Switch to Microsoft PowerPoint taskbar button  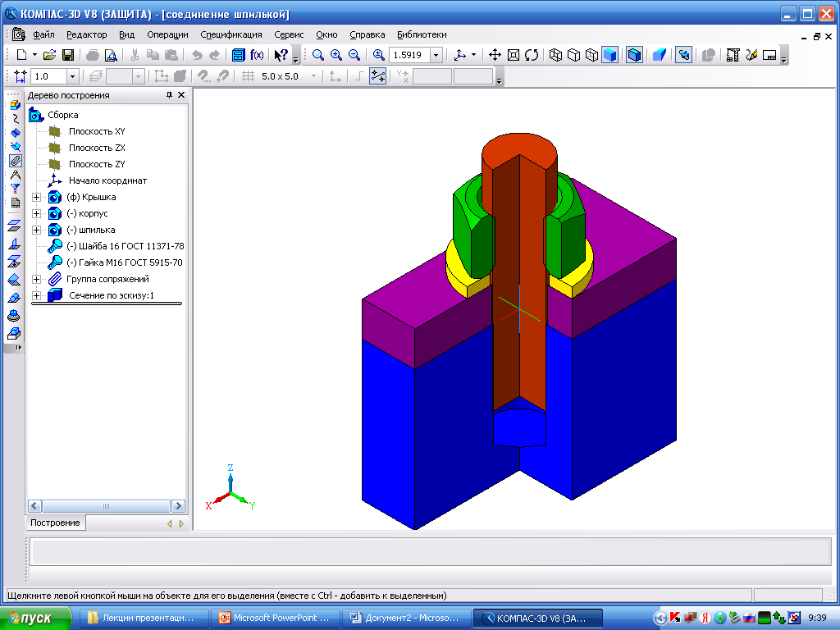pos(274,618)
